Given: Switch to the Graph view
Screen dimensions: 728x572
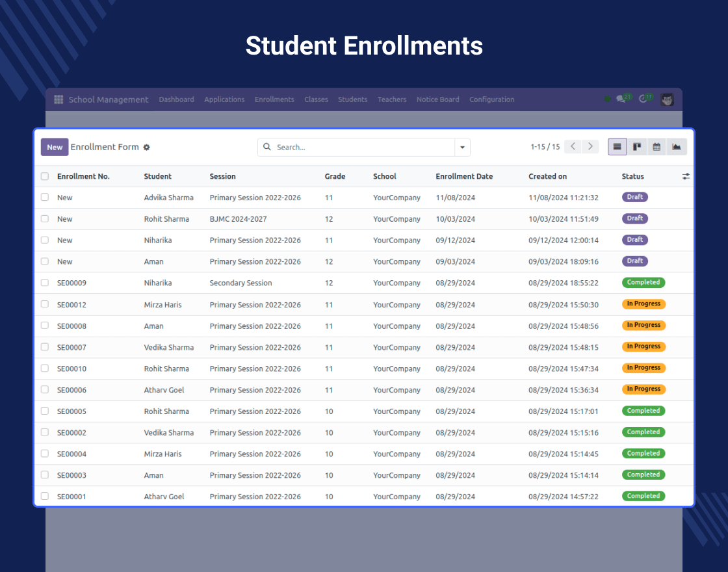Looking at the screenshot, I should pyautogui.click(x=677, y=147).
